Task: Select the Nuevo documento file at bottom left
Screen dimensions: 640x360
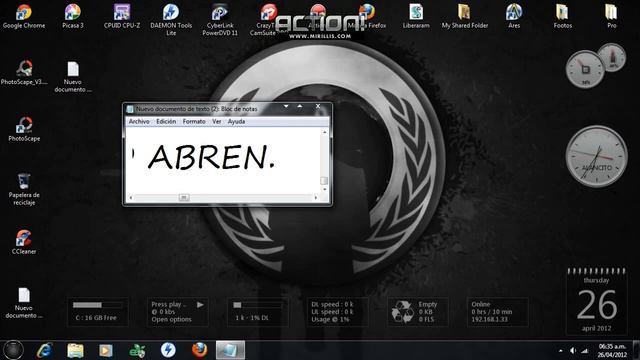Action: tap(24, 303)
